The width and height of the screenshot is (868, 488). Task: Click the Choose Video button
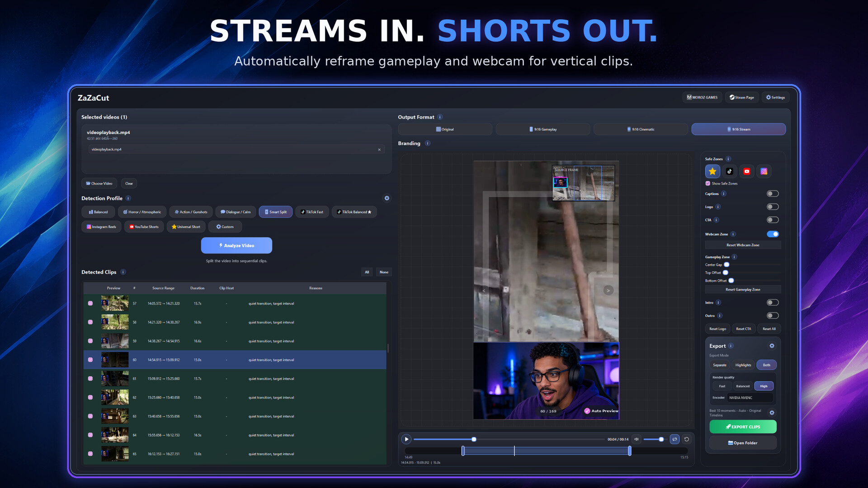(x=99, y=183)
